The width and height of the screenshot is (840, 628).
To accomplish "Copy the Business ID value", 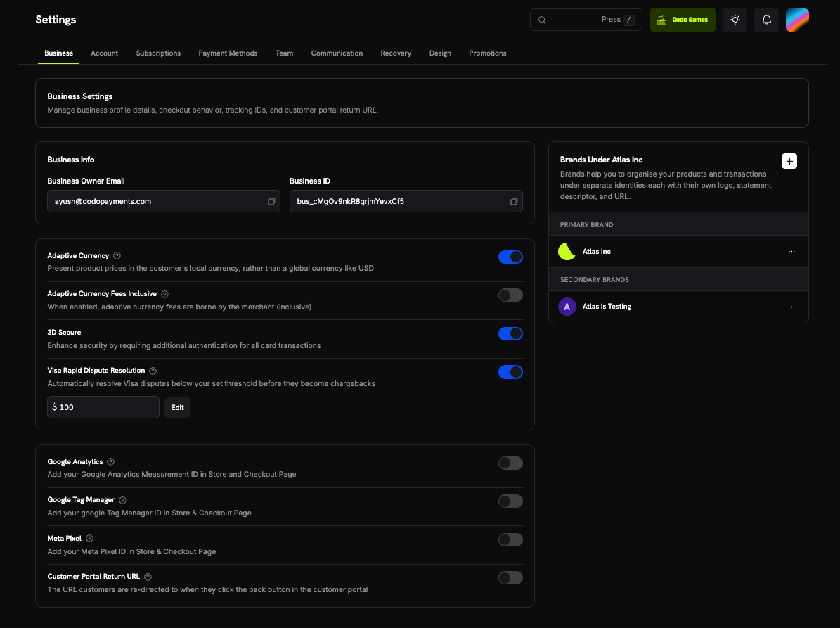I will pos(513,201).
